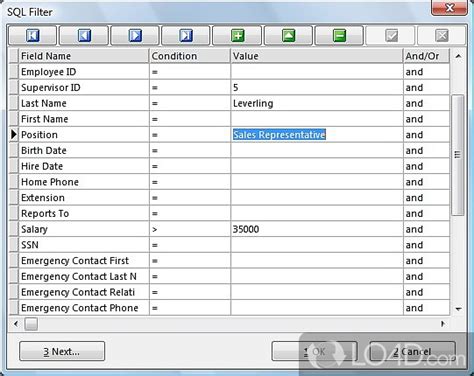Screen dimensions: 474x376
Task: Click the horizontal scrollbar left arrow
Action: point(16,323)
